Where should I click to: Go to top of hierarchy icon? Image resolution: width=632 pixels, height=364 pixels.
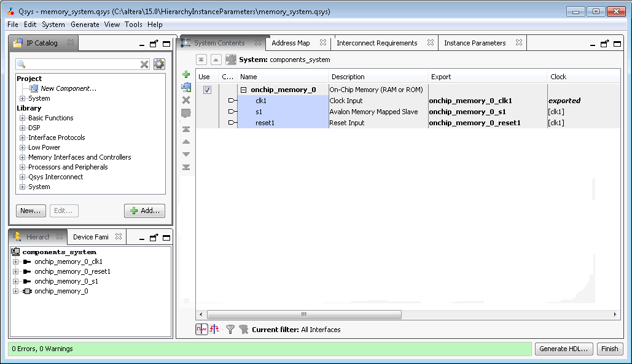click(201, 60)
